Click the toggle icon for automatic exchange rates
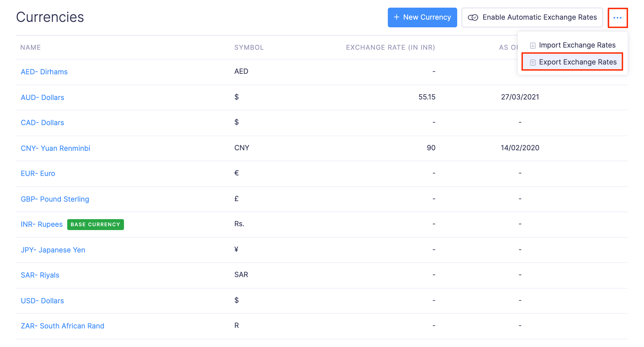Viewport: 644px width, 347px height. [473, 17]
